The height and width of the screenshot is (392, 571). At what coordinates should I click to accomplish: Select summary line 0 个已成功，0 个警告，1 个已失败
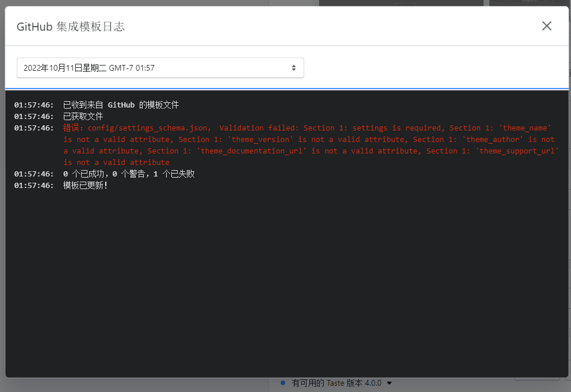point(129,174)
